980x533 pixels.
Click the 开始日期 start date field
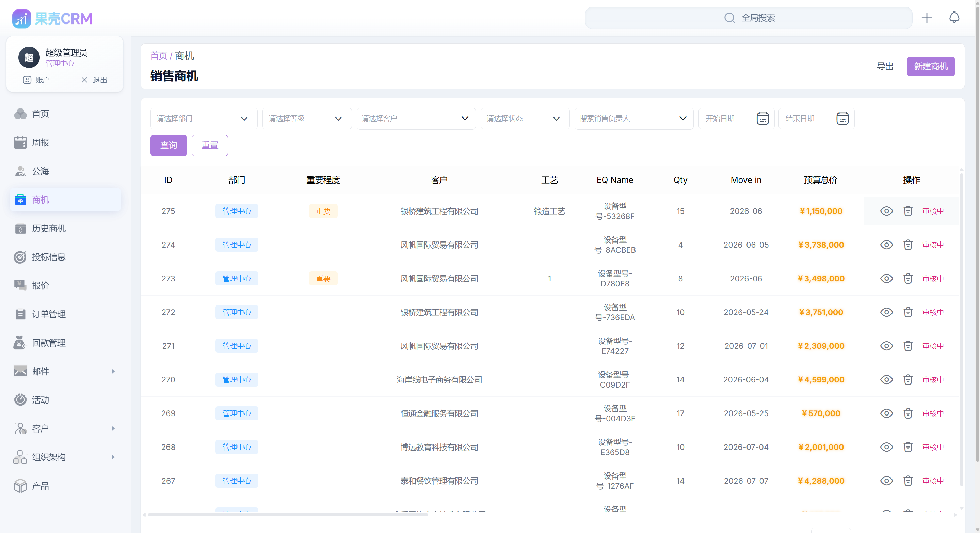click(x=730, y=119)
